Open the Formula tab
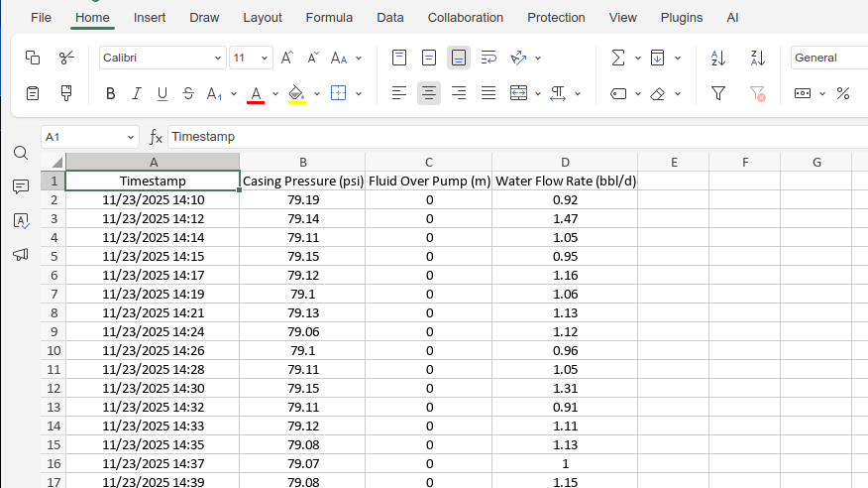The height and width of the screenshot is (488, 868). coord(329,17)
